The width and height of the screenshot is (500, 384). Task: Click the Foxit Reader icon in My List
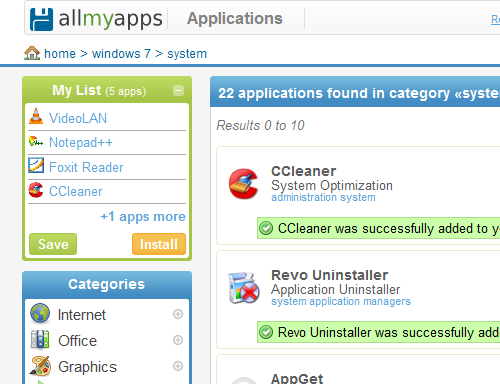[x=36, y=165]
